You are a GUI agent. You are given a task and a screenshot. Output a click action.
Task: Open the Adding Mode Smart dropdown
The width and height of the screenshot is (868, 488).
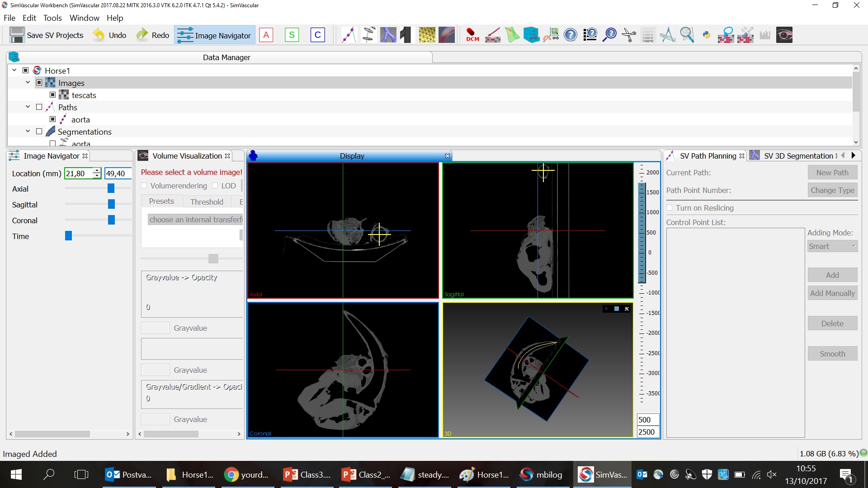832,246
